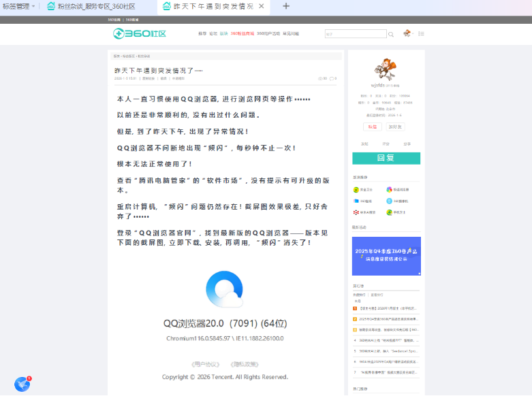Open ranking item number 1

[x=386, y=308]
